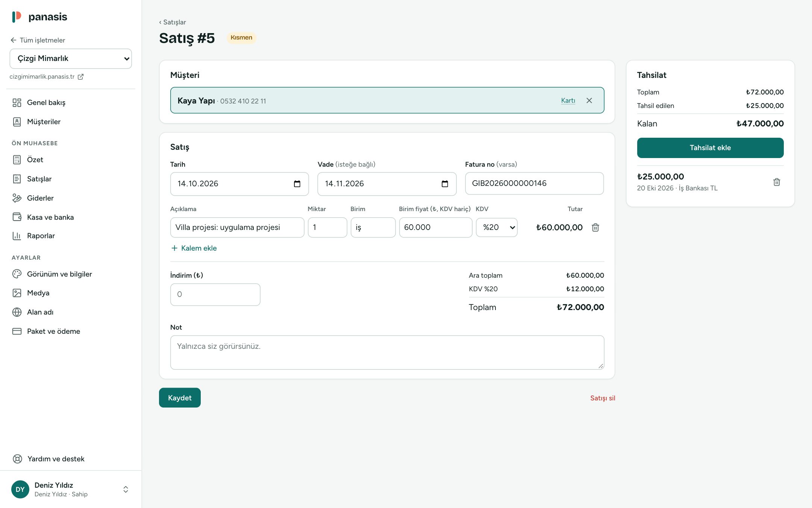Screen dimensions: 812x508
Task: Delete the ₺25.000,00 İş Bankası payment
Action: 777,182
